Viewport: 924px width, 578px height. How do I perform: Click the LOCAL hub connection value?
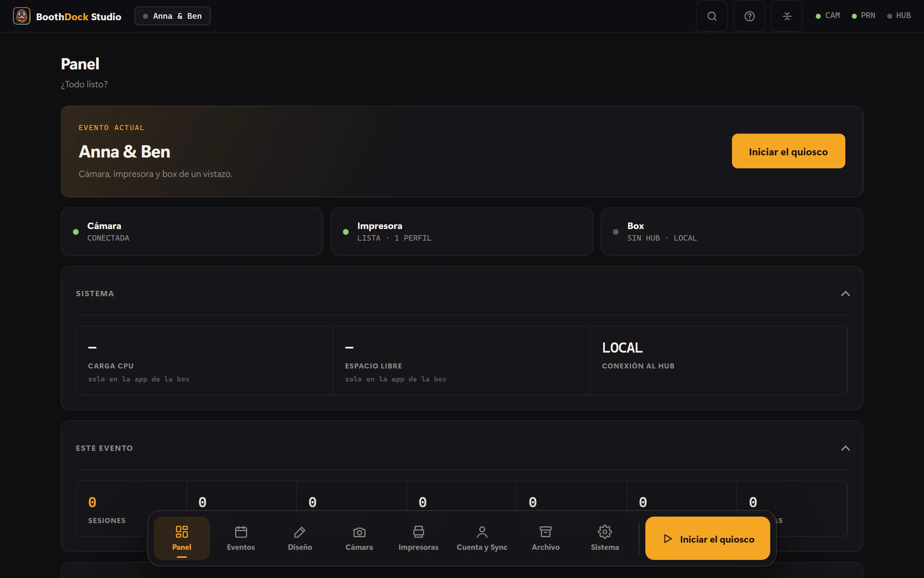pyautogui.click(x=622, y=348)
